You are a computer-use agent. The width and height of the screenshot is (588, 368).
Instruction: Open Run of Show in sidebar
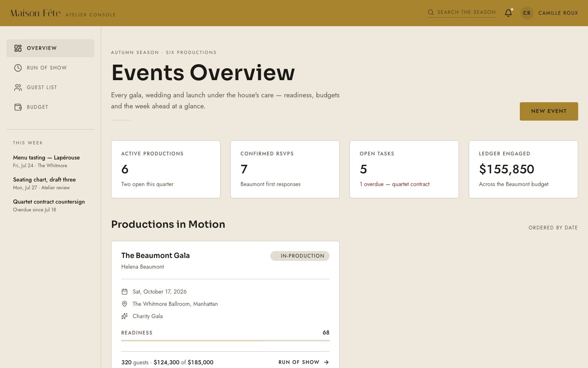coord(50,68)
